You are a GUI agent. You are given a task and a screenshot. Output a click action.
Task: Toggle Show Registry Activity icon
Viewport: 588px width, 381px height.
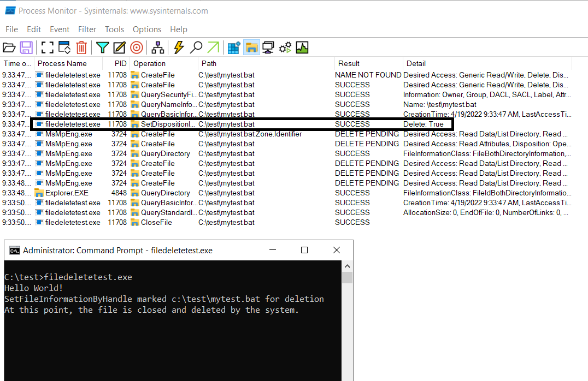(234, 47)
